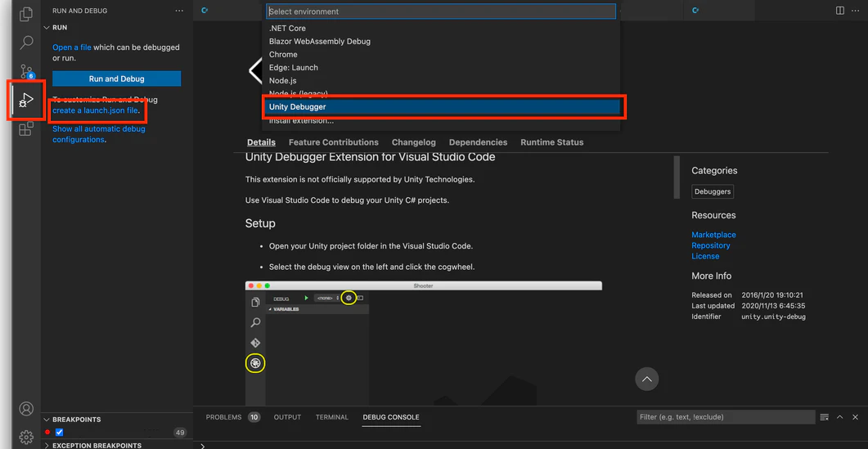
Task: Open the Search view in the activity bar
Action: click(x=26, y=42)
